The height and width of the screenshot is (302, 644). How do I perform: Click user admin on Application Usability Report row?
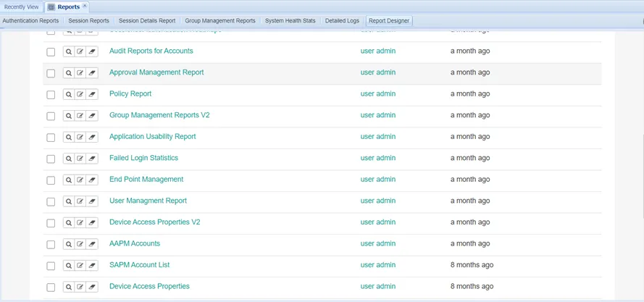pyautogui.click(x=378, y=136)
